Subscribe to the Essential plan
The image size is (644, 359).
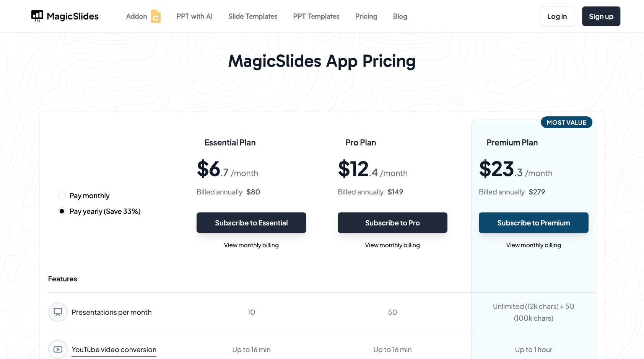[251, 223]
